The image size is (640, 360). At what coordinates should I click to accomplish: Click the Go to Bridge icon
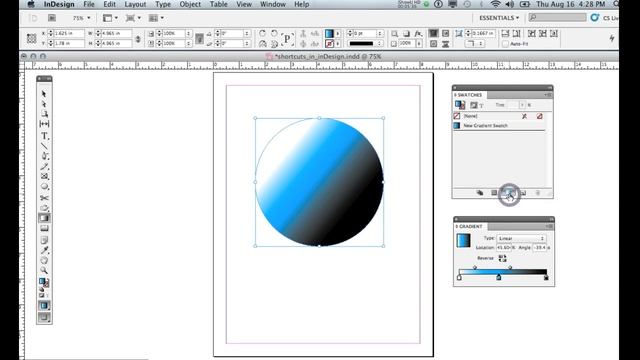52,18
